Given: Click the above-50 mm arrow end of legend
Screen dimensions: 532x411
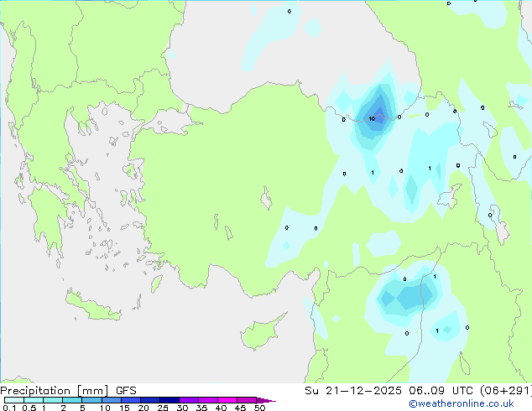Looking at the screenshot, I should (266, 400).
